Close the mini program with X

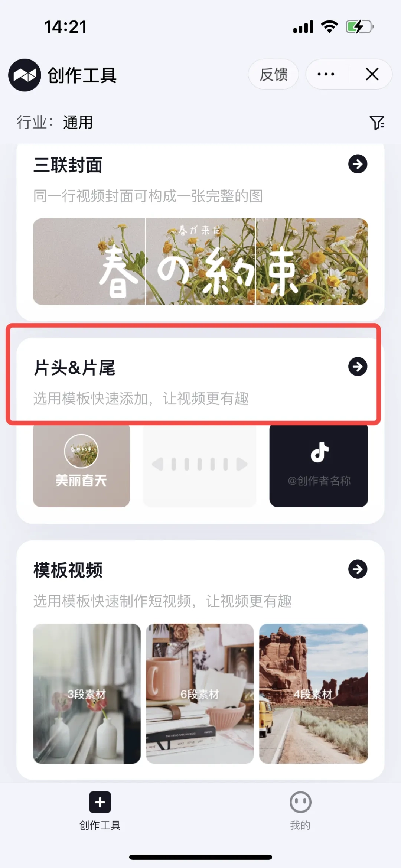372,74
